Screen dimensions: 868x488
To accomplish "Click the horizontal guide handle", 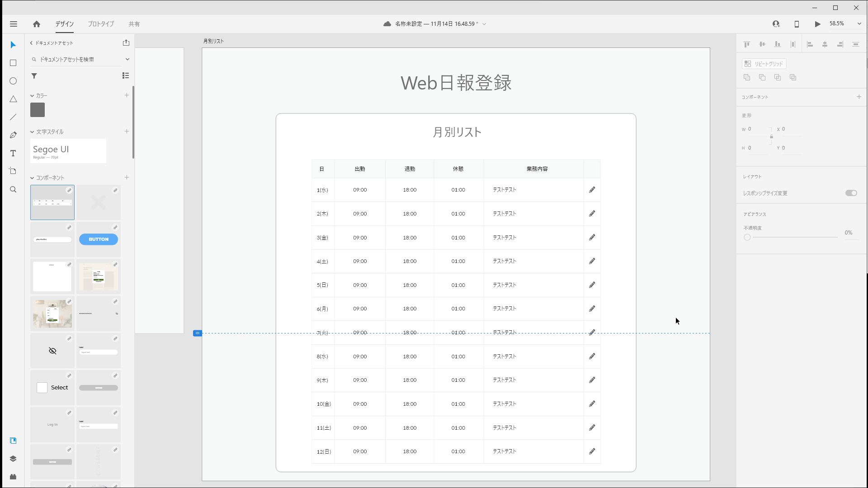I will coord(197,333).
